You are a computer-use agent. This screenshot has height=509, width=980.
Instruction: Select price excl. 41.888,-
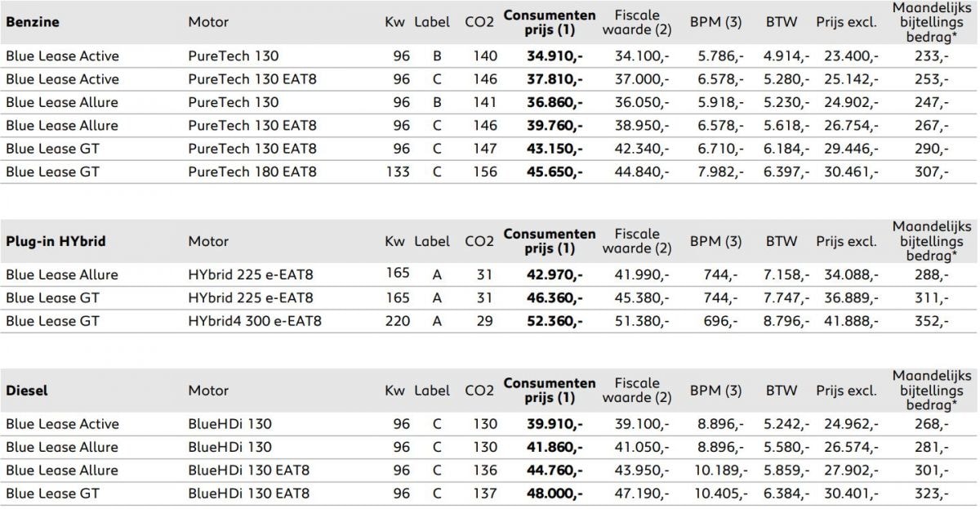pos(851,321)
